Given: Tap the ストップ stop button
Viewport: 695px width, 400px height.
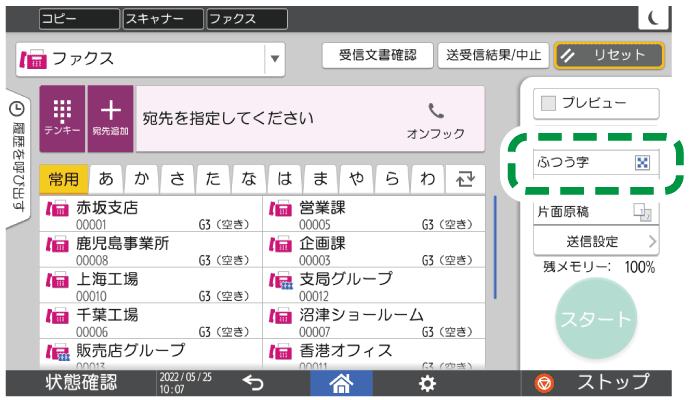Looking at the screenshot, I should (596, 383).
